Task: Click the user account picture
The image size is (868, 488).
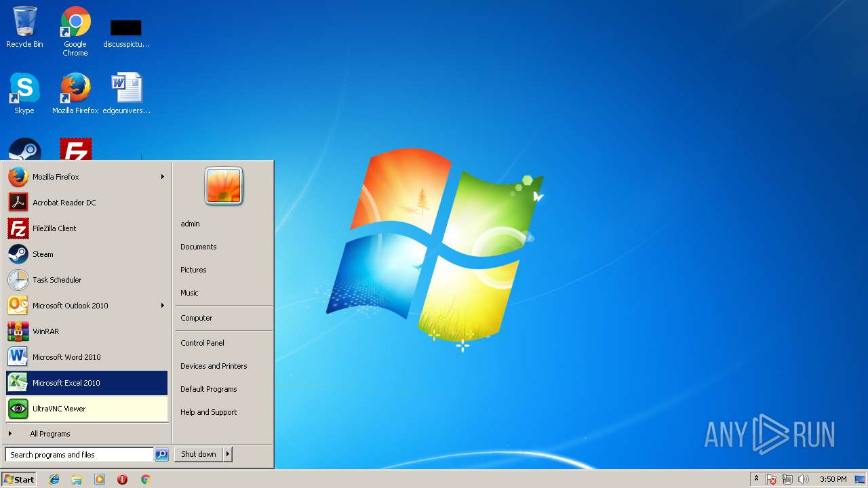Action: click(224, 186)
